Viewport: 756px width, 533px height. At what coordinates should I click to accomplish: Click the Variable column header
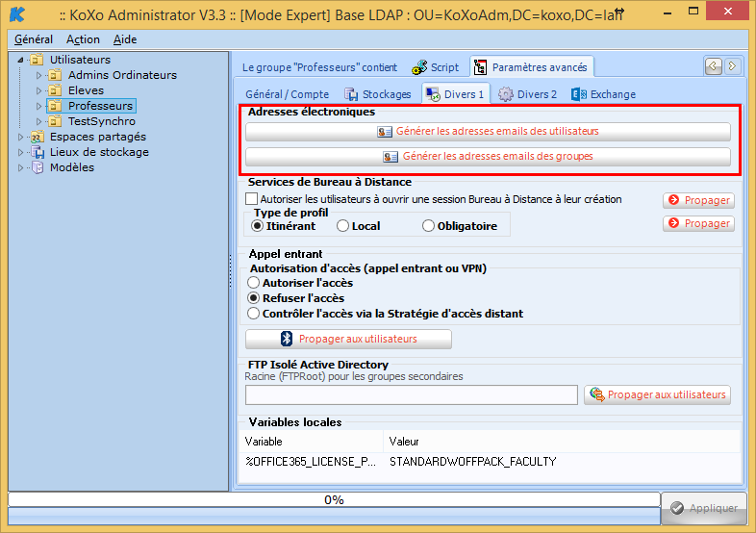[x=311, y=442]
